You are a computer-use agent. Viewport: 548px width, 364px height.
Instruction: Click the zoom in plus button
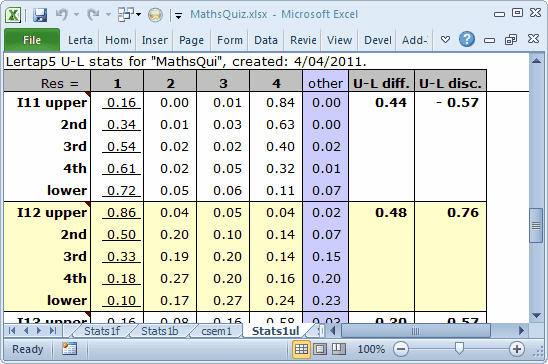point(517,349)
